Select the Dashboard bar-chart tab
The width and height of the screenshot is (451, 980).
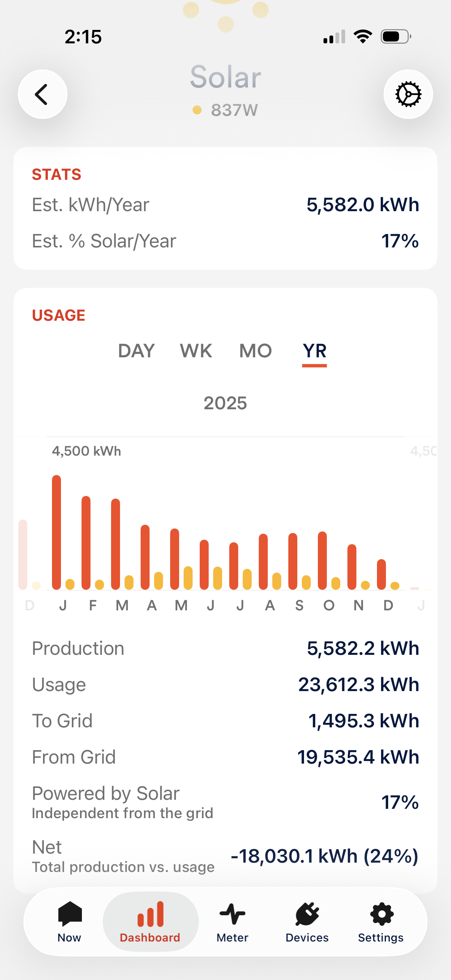[x=150, y=921]
